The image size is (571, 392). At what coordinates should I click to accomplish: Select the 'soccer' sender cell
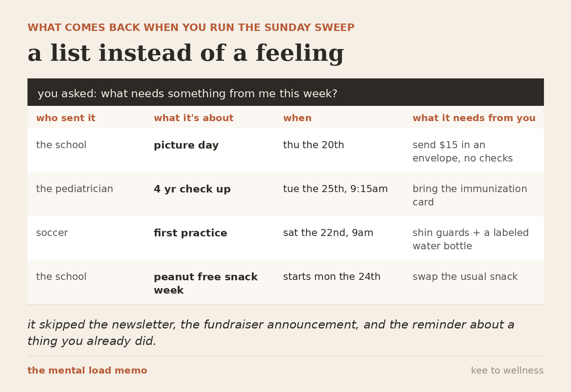click(52, 233)
